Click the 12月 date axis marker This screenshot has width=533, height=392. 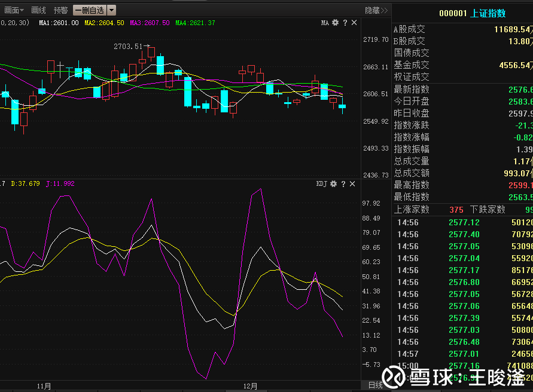click(x=250, y=386)
